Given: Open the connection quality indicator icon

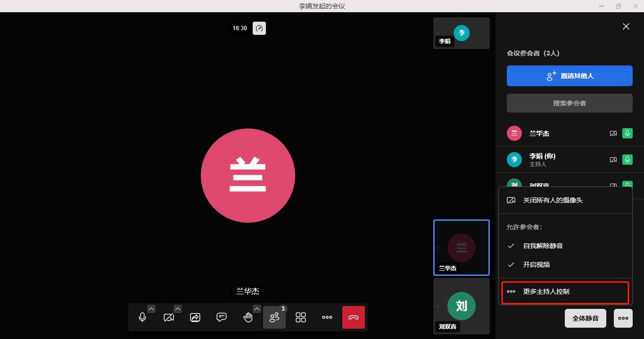Looking at the screenshot, I should [259, 28].
